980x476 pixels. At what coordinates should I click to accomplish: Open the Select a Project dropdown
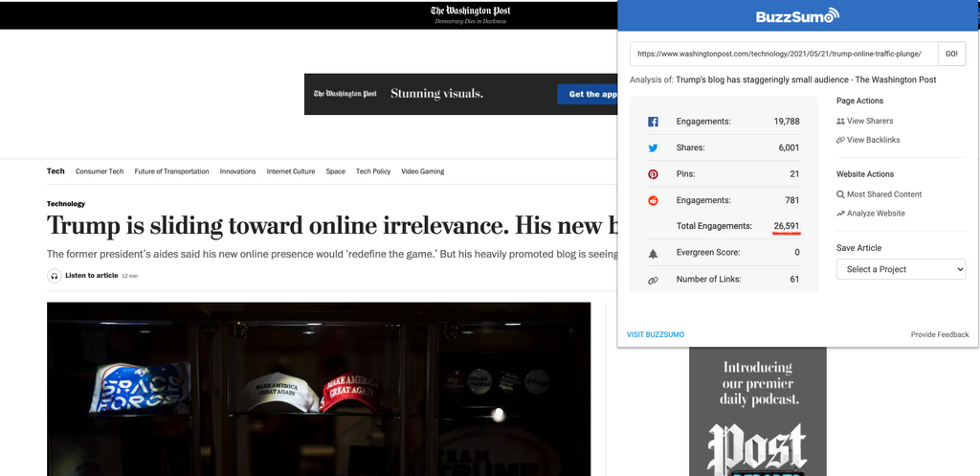[901, 269]
